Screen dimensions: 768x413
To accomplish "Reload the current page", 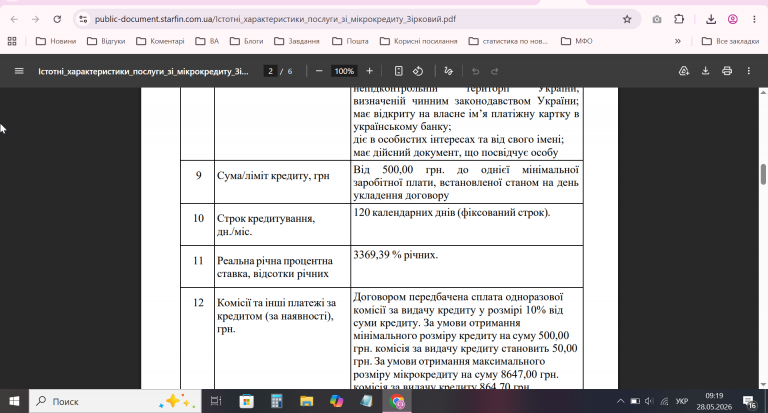I will (x=57, y=19).
